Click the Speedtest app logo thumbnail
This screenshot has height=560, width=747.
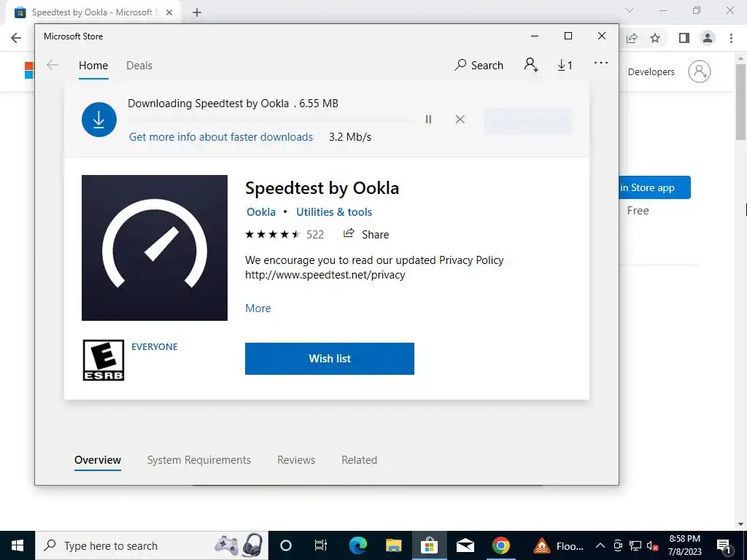(x=155, y=248)
